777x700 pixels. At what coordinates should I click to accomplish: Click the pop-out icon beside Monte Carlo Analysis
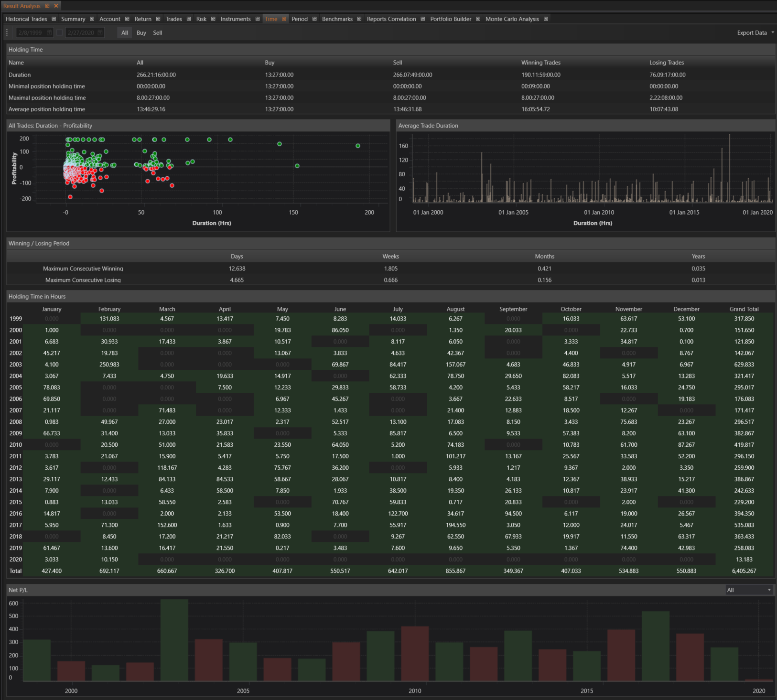(x=546, y=19)
